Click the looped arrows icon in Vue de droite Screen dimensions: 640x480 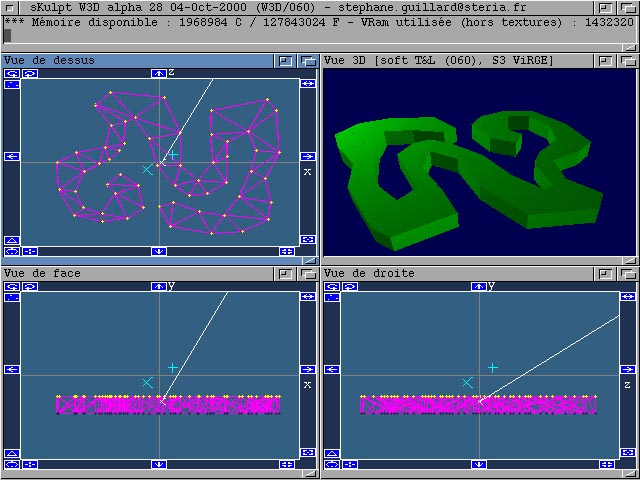(332, 464)
